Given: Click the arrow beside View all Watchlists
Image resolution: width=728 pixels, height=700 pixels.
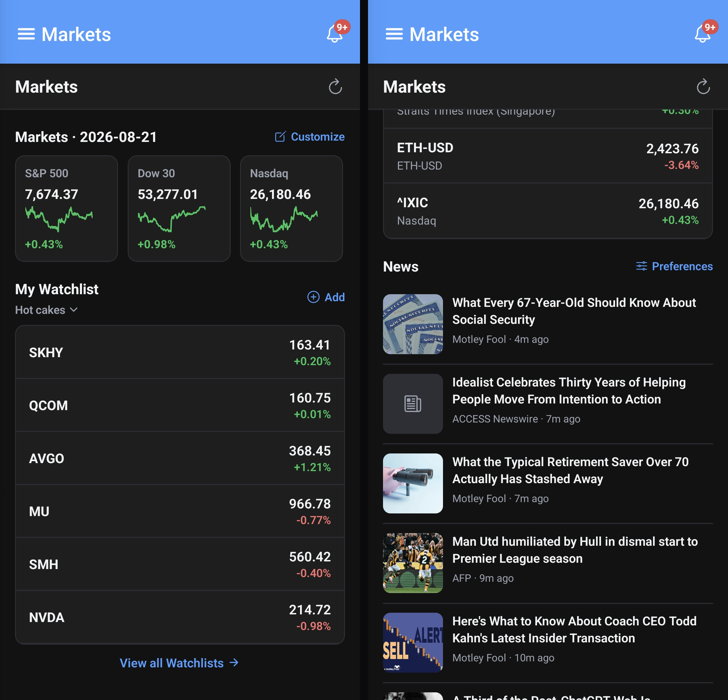Looking at the screenshot, I should coord(234,662).
